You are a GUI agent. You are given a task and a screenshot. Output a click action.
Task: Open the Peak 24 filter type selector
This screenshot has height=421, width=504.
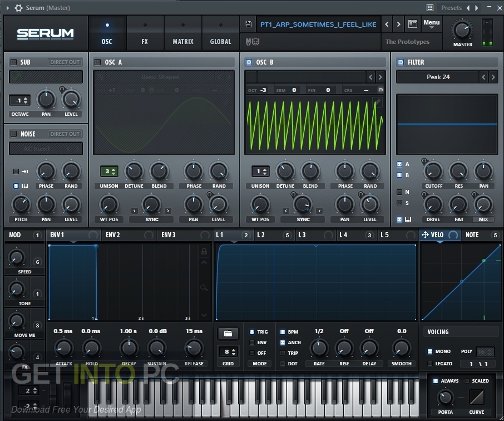(x=438, y=77)
